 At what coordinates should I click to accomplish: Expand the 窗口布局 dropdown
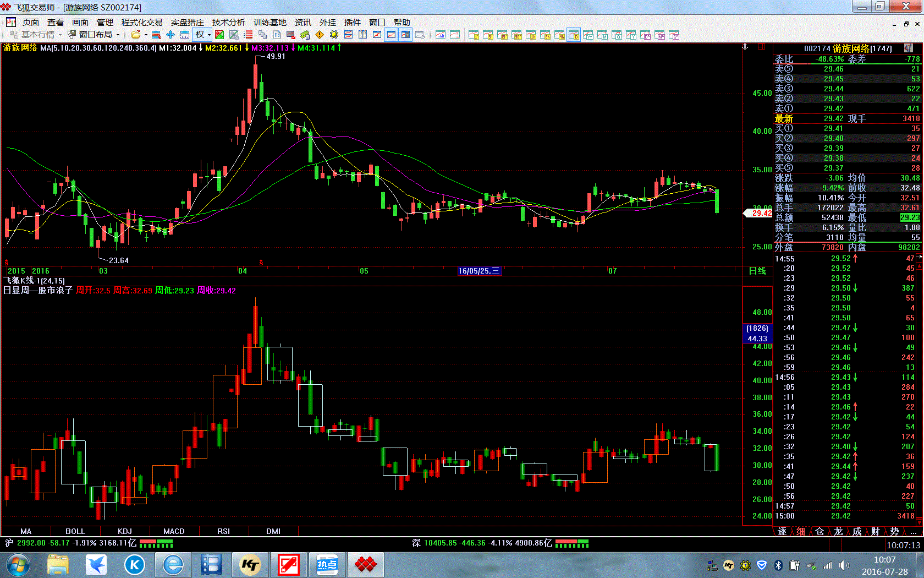tap(118, 35)
